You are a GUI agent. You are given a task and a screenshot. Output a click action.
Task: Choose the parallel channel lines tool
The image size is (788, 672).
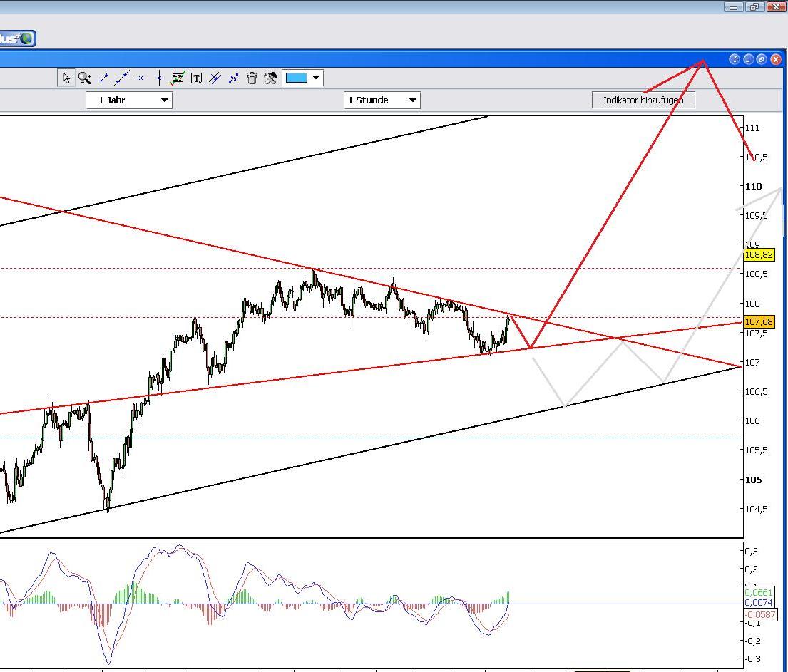215,78
